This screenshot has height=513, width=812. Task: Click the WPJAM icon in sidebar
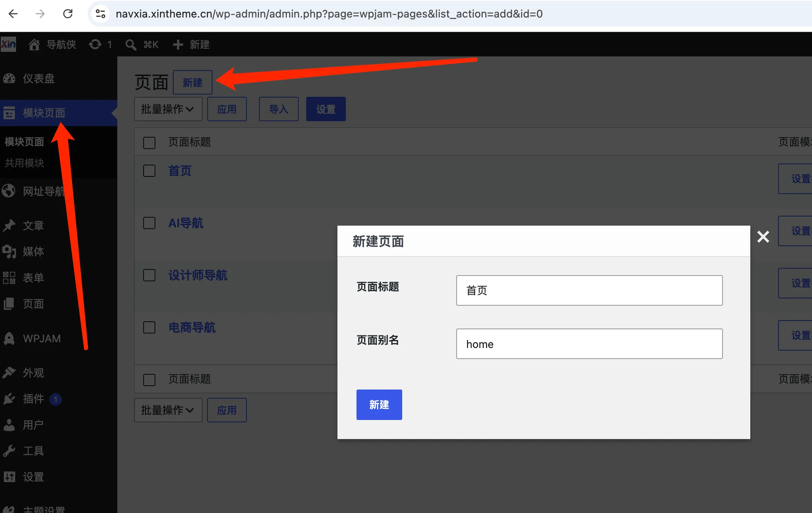[9, 338]
